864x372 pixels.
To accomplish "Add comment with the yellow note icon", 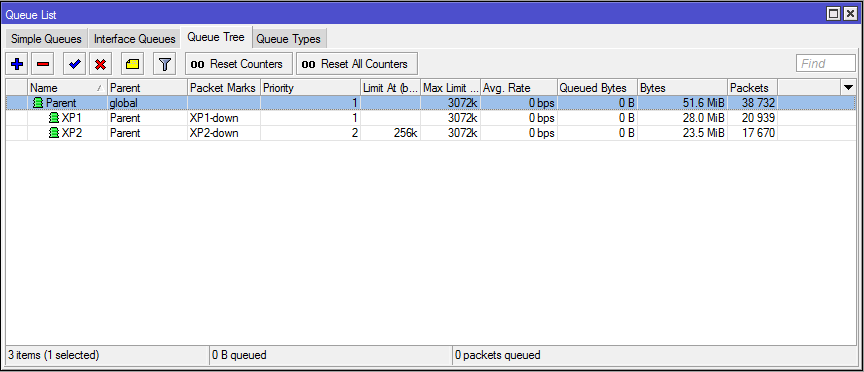I will pyautogui.click(x=132, y=64).
